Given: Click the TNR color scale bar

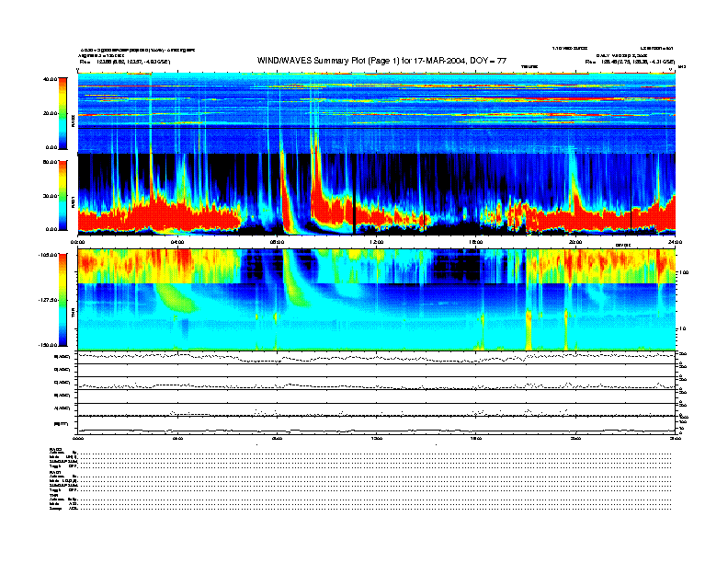Looking at the screenshot, I should pos(63,300).
